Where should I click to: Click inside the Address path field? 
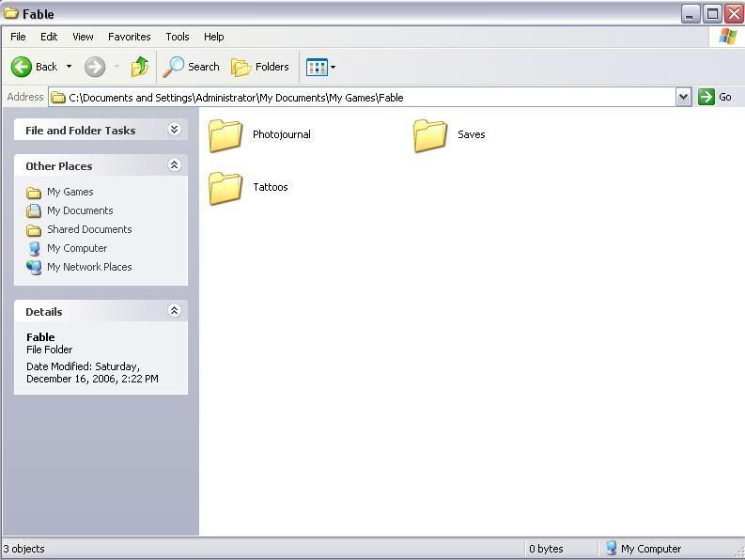pyautogui.click(x=362, y=98)
